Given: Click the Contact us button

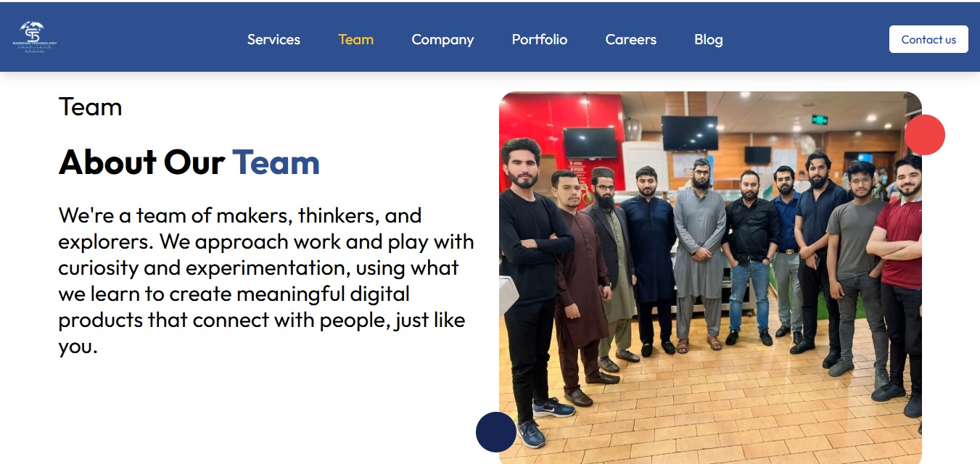Looking at the screenshot, I should click(928, 39).
